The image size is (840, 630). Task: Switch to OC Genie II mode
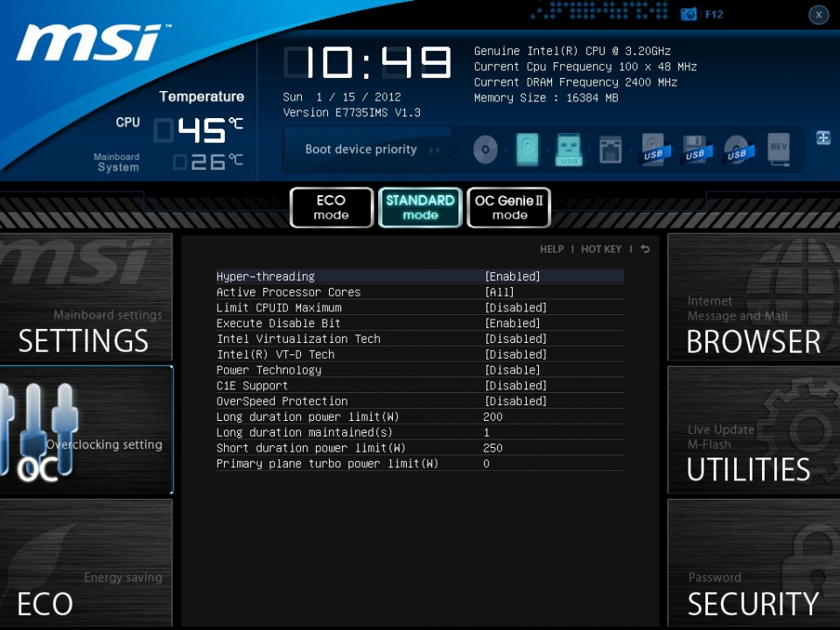coord(508,207)
